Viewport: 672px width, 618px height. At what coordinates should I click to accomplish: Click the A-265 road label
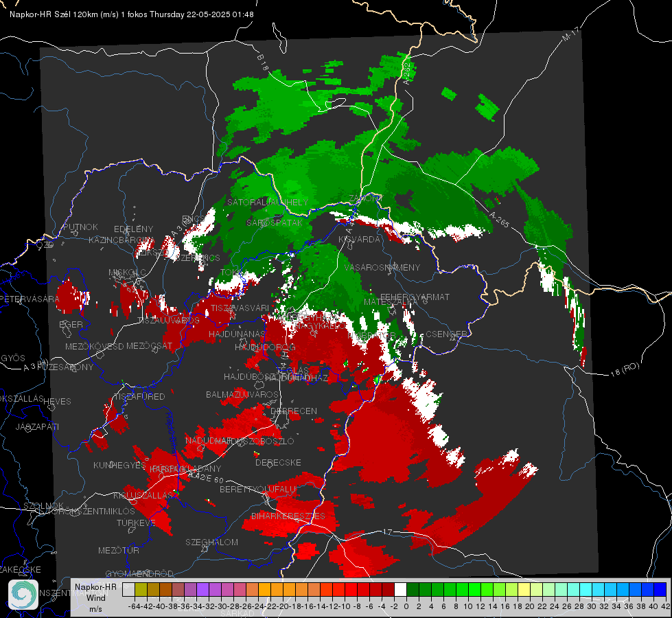499,220
